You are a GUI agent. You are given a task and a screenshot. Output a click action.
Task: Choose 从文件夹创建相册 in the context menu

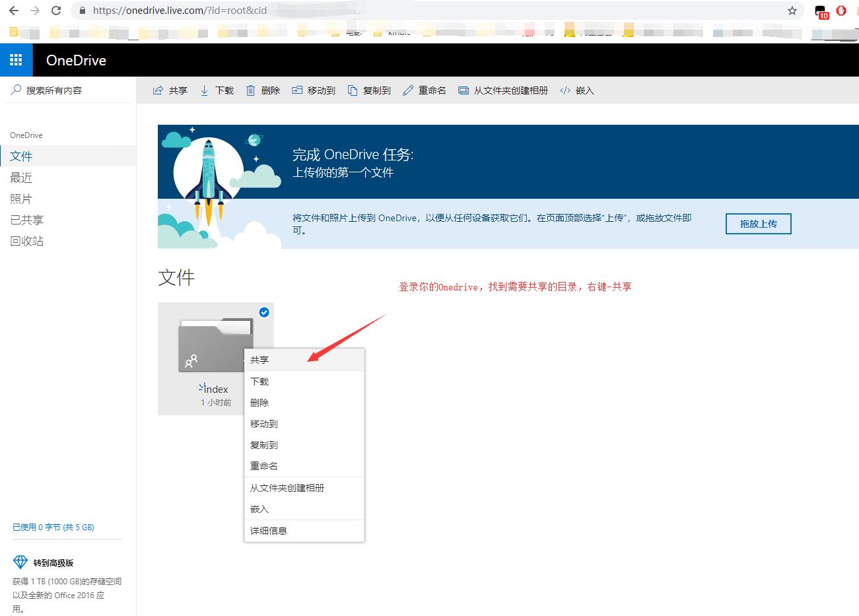click(x=304, y=488)
